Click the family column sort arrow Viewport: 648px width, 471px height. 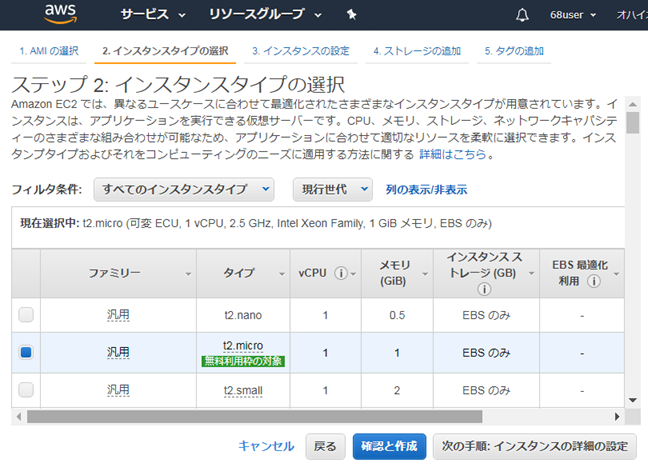coord(187,273)
